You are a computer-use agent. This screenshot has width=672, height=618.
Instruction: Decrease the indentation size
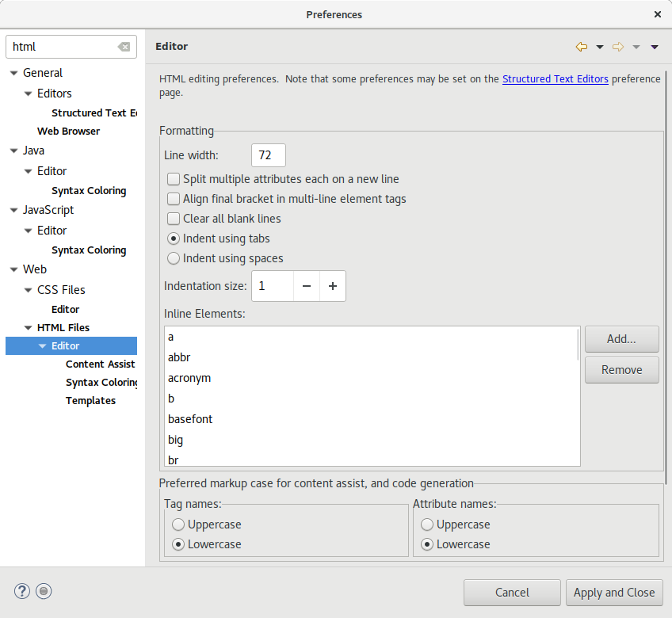(x=307, y=286)
